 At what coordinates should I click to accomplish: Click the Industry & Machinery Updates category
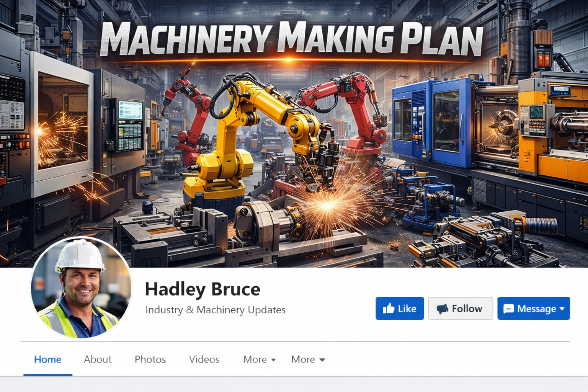click(x=216, y=310)
